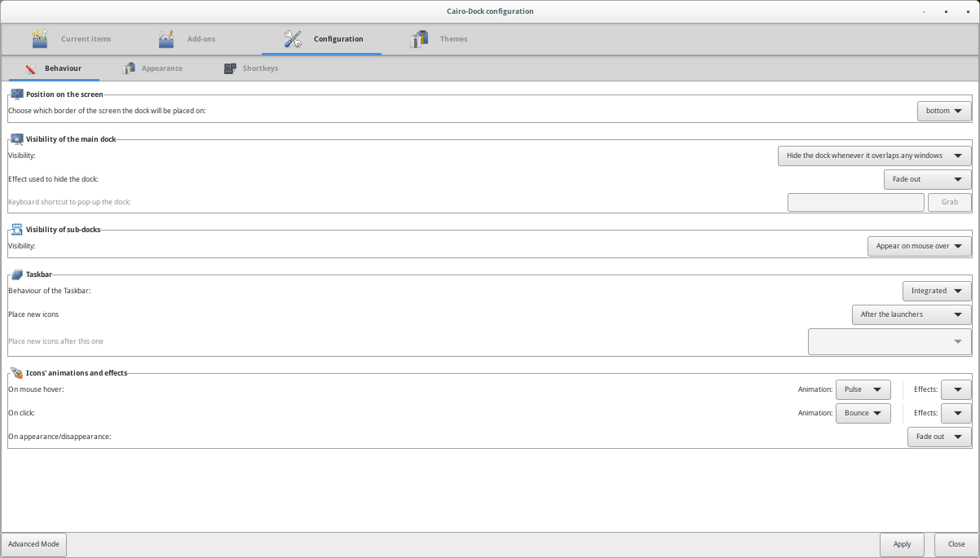Click the Behaviour sub-tab icon
The width and height of the screenshot is (980, 558).
pos(31,68)
